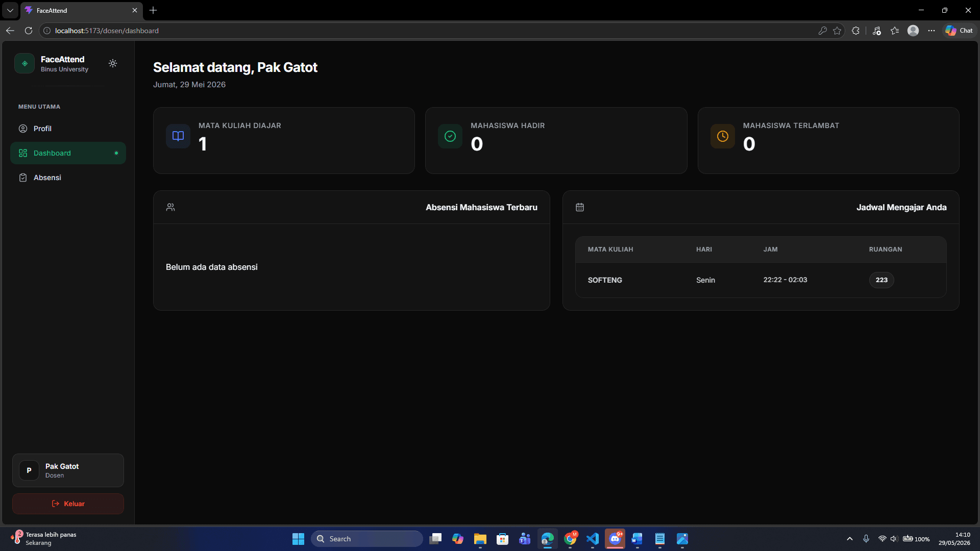Screen dimensions: 980x551
Task: Click the Keluar logout button
Action: click(x=68, y=504)
